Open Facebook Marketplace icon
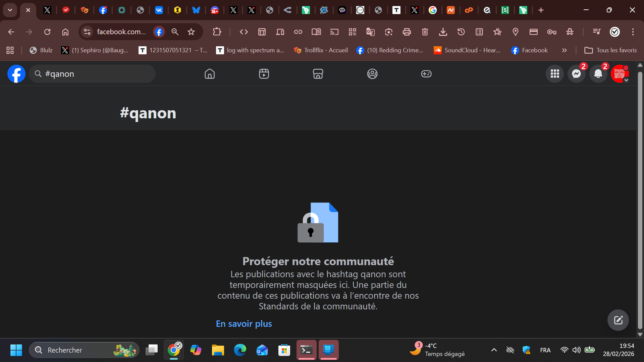The width and height of the screenshot is (644, 362). (x=318, y=74)
